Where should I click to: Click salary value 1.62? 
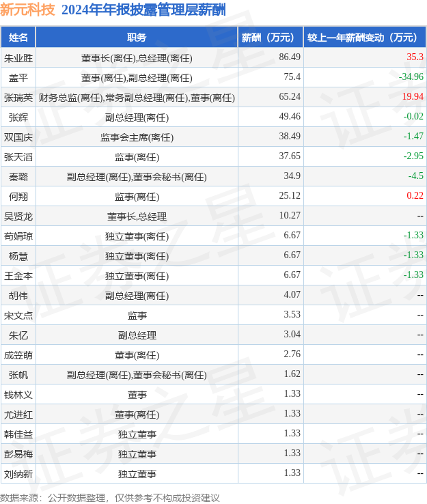click(292, 374)
